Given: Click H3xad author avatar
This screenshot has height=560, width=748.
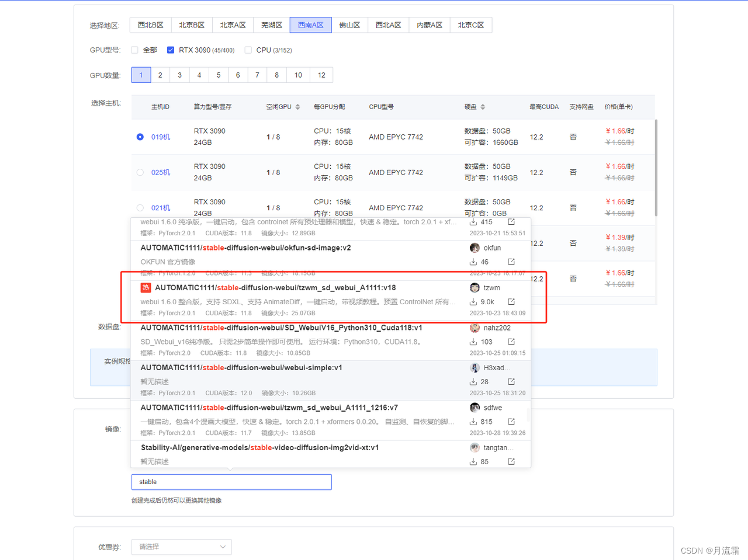Looking at the screenshot, I should click(475, 368).
